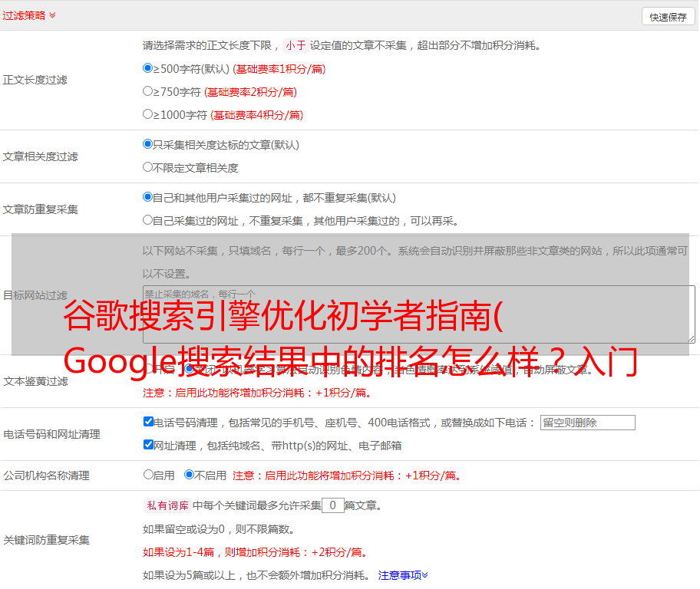This screenshot has width=700, height=589.
Task: Expand the 注意事项 notes link
Action: click(x=403, y=574)
